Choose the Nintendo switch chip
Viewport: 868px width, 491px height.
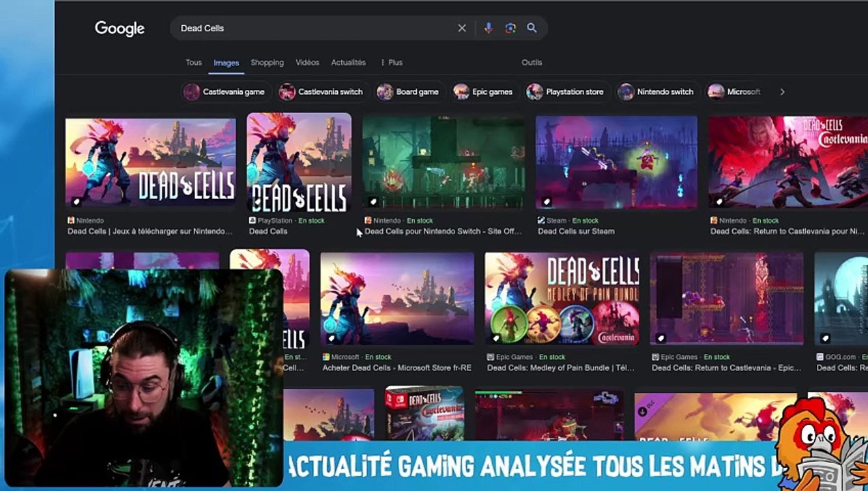point(656,91)
